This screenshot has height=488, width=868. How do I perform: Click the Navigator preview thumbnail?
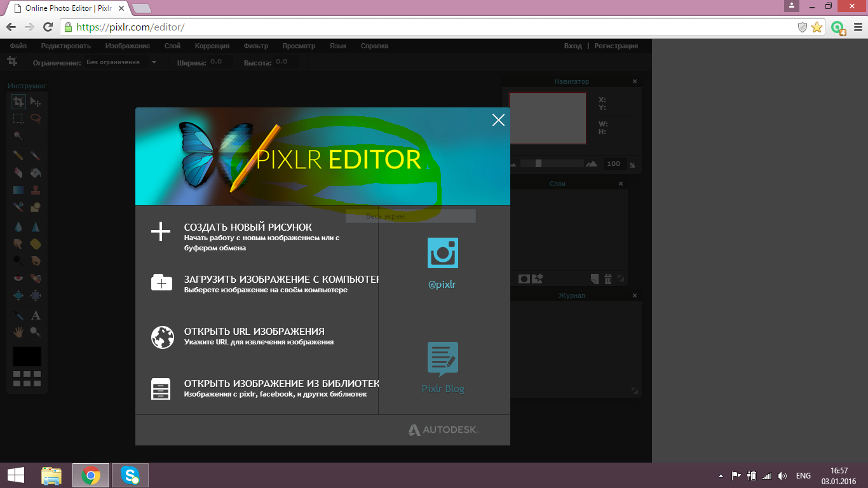(548, 118)
